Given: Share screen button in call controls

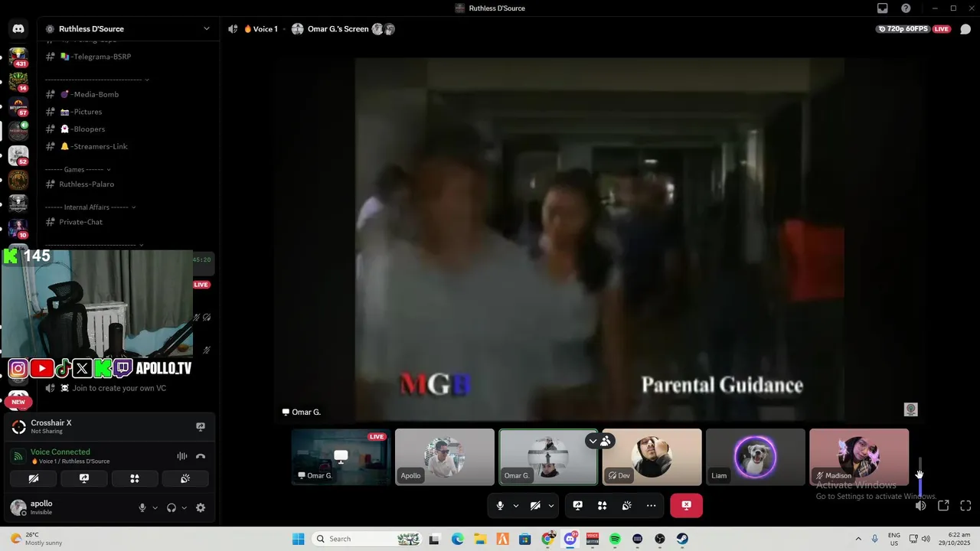Looking at the screenshot, I should pyautogui.click(x=578, y=505).
